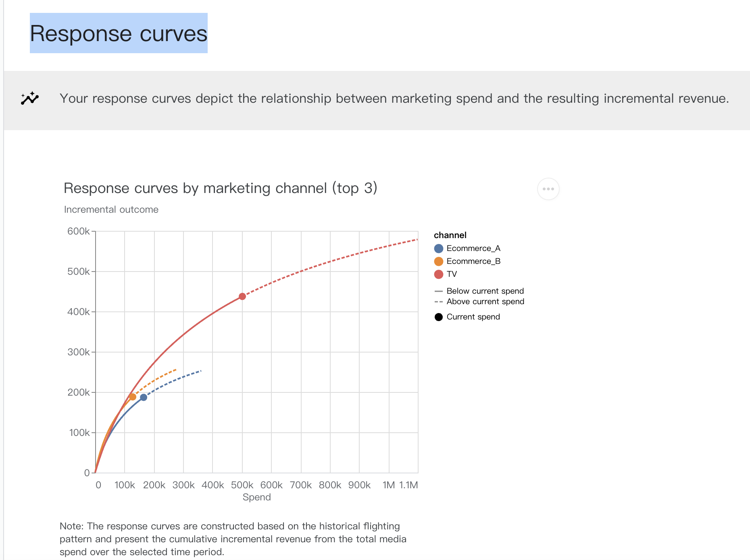Click the chart title Response curves by marketing channel

[x=221, y=188]
